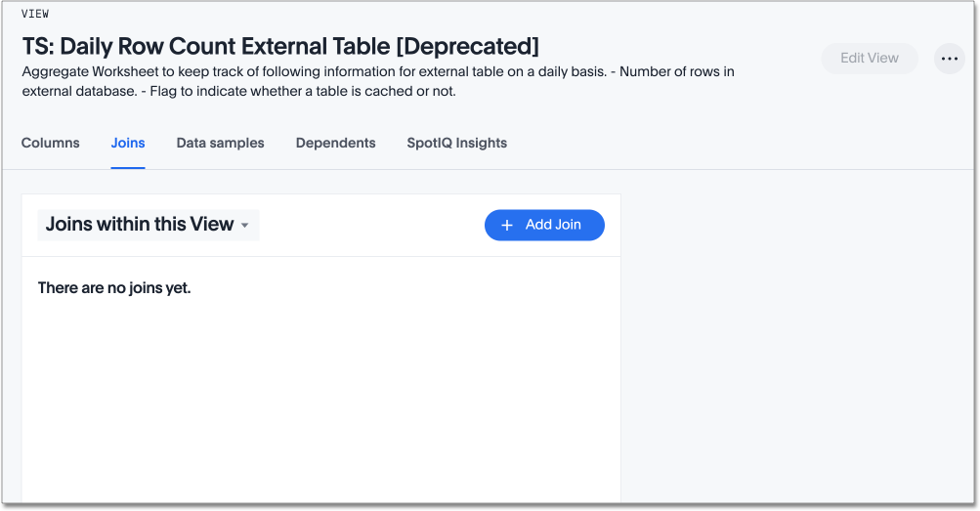Click the empty tab bar space after SpotIQ Insights
This screenshot has width=980, height=511.
coord(733,143)
